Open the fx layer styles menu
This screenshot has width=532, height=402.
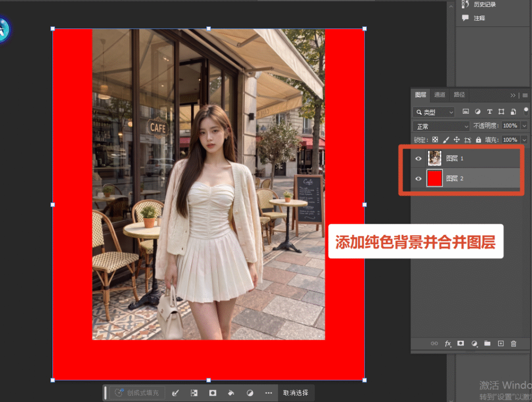point(447,344)
